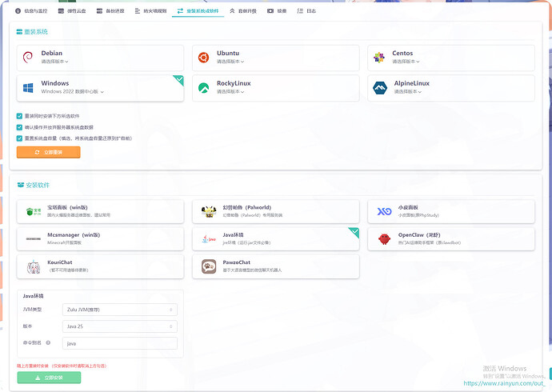Screen dimensions: 552x392
Task: Click the green 立即安装 button
Action: tap(49, 378)
